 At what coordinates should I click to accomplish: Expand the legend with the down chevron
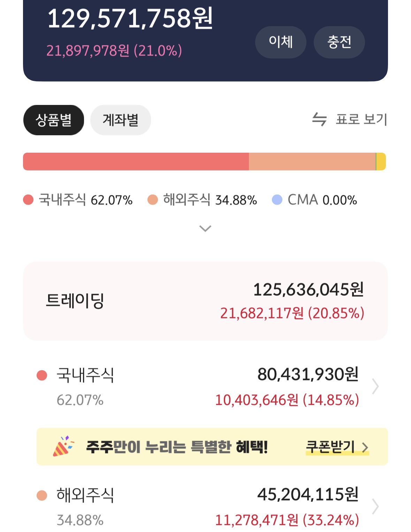click(x=205, y=229)
